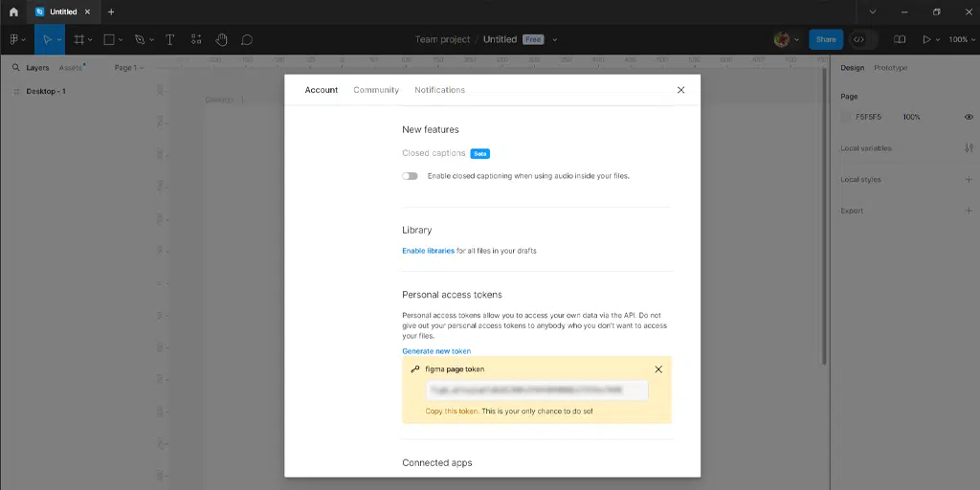980x490 pixels.
Task: Click the search icon in Layers panel
Action: [x=16, y=68]
